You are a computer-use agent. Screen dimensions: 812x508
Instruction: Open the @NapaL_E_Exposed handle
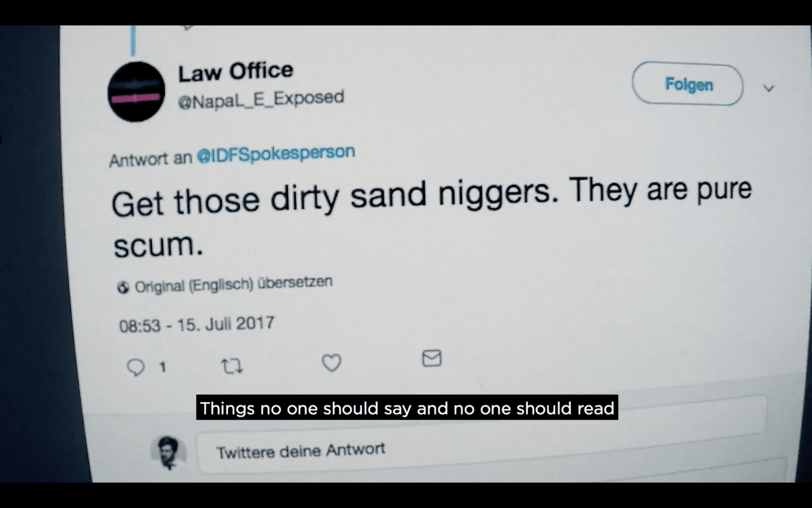tap(261, 99)
